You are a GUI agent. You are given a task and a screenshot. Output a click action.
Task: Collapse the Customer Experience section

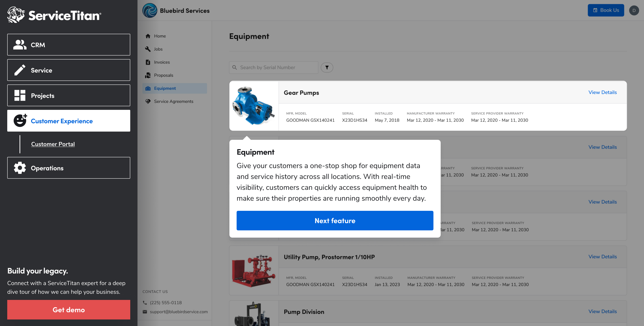point(69,121)
